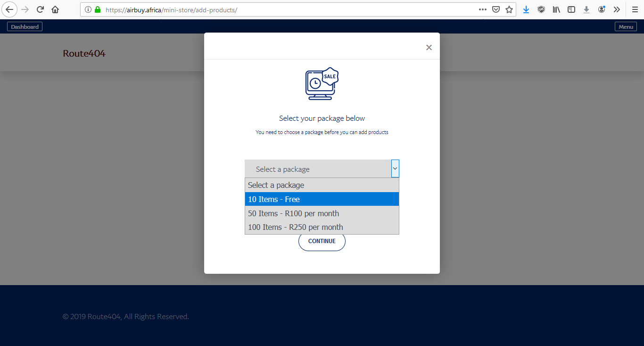Image resolution: width=644 pixels, height=346 pixels.
Task: Open the blue Downloads arrow
Action: [x=526, y=9]
